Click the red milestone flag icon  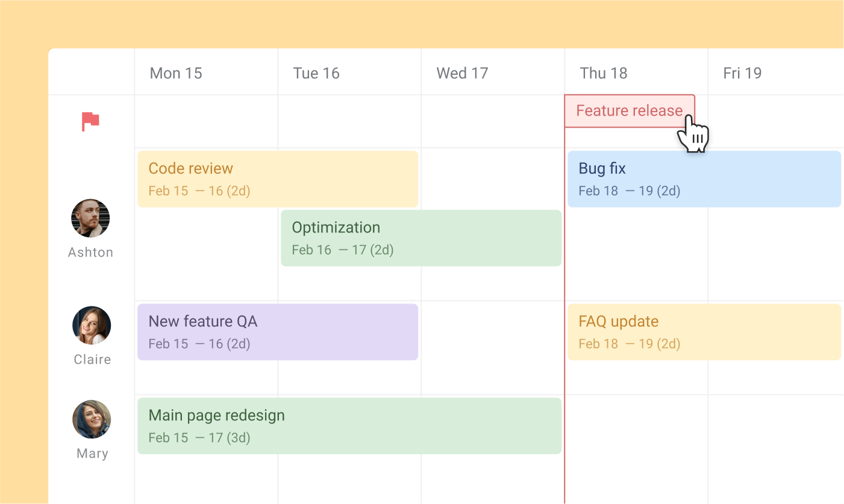(90, 121)
